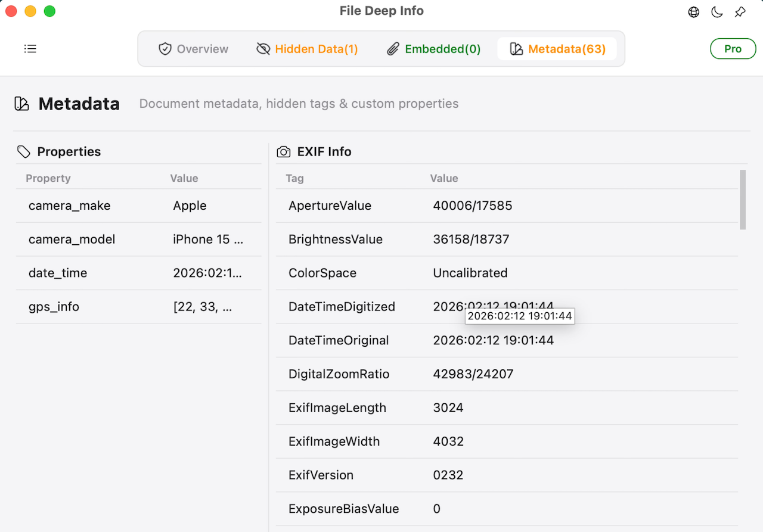Click the globe icon in the title bar

(x=693, y=11)
